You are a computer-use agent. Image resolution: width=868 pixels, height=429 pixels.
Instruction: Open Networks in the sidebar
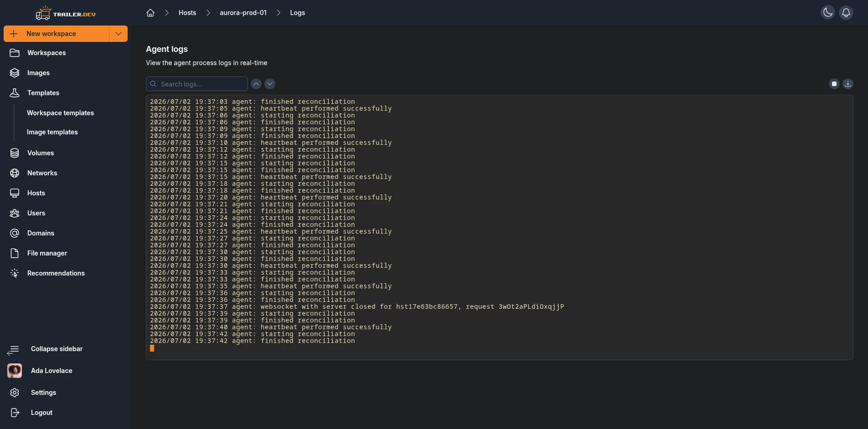tap(42, 173)
